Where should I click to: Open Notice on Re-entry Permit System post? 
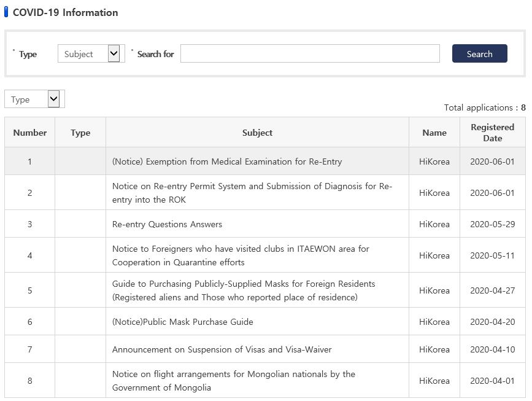coord(252,193)
